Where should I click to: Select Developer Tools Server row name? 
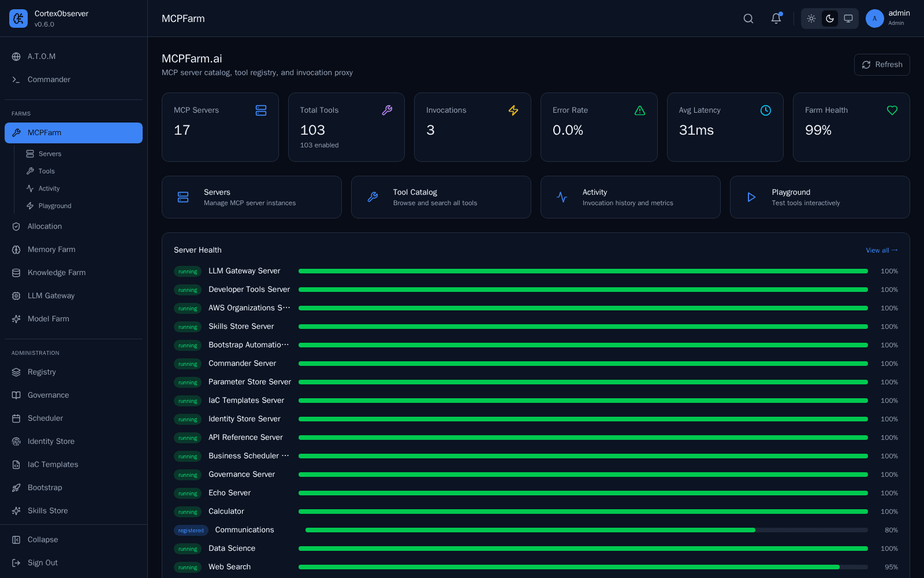tap(249, 290)
